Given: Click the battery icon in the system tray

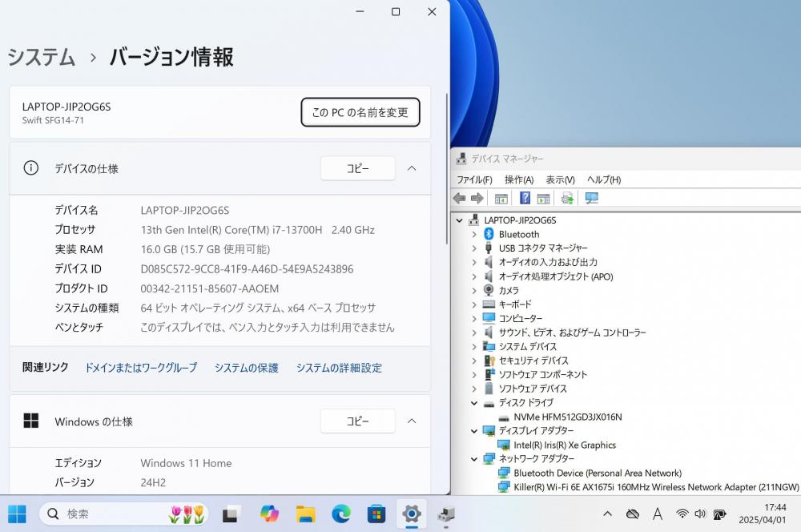Looking at the screenshot, I should point(719,514).
